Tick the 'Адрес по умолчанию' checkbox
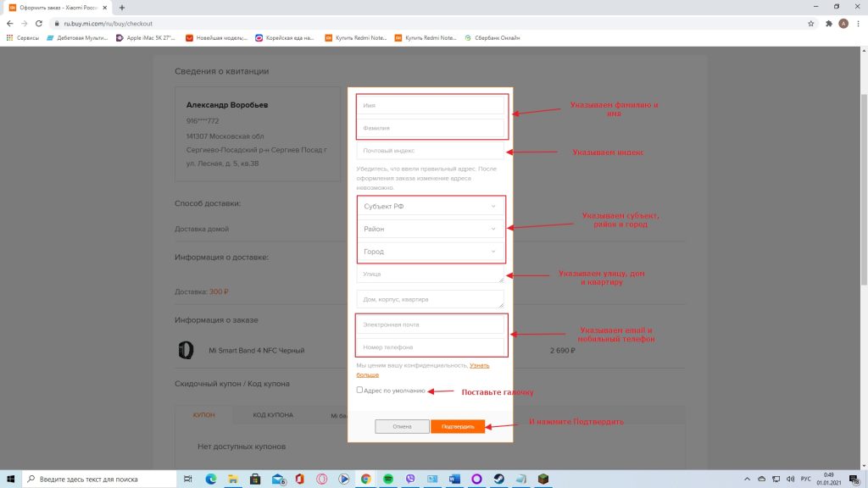The width and height of the screenshot is (868, 488). pyautogui.click(x=359, y=391)
